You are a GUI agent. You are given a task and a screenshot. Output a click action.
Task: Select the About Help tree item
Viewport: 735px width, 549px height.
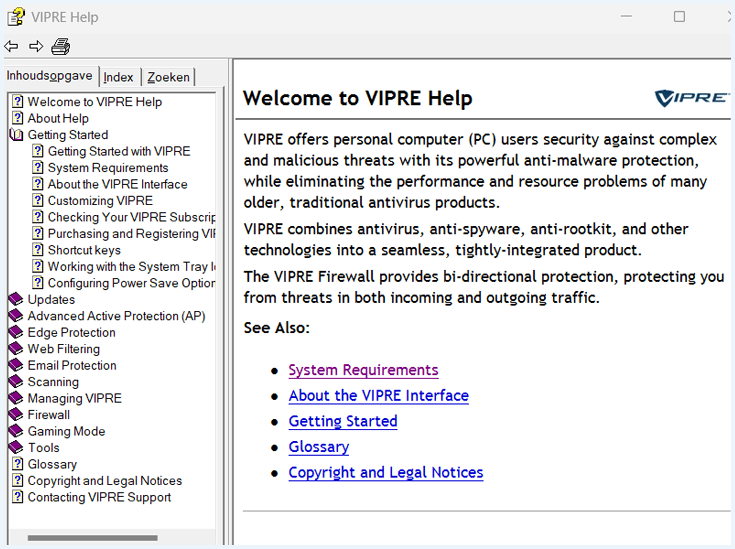[58, 118]
